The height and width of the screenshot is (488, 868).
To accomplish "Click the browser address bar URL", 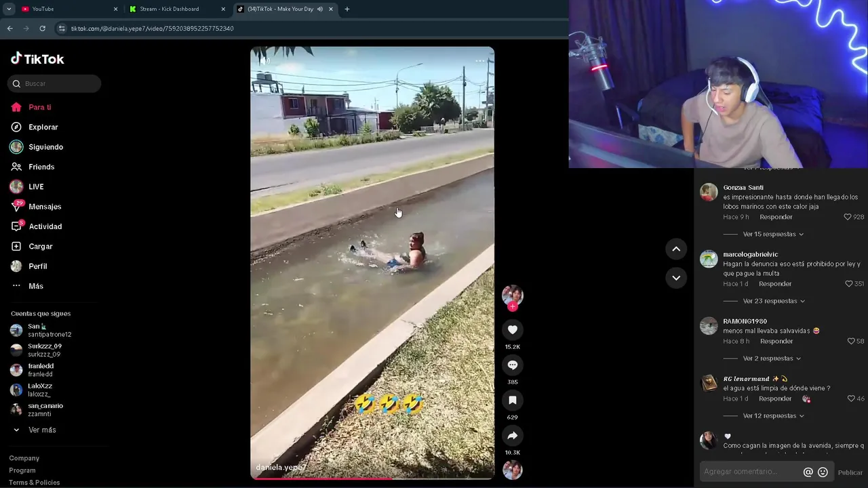I will tap(152, 28).
